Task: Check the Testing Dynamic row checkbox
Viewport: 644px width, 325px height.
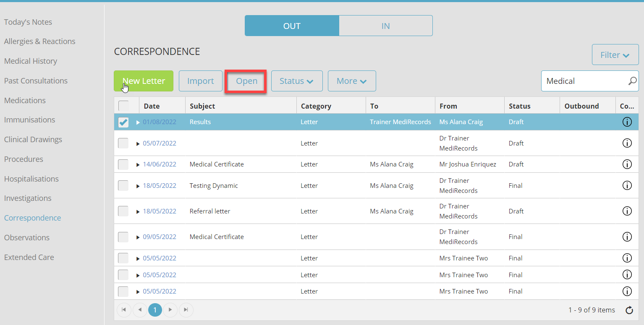Action: [x=123, y=185]
